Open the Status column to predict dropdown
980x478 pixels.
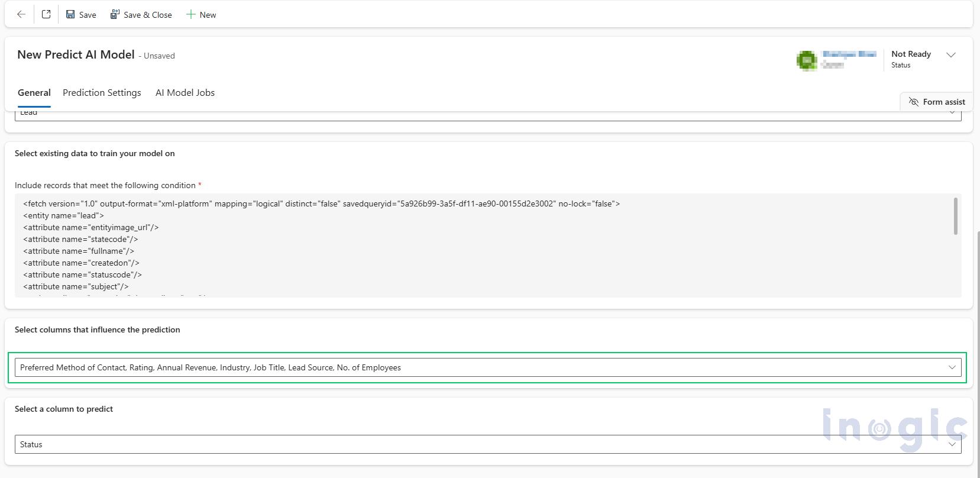tap(952, 444)
